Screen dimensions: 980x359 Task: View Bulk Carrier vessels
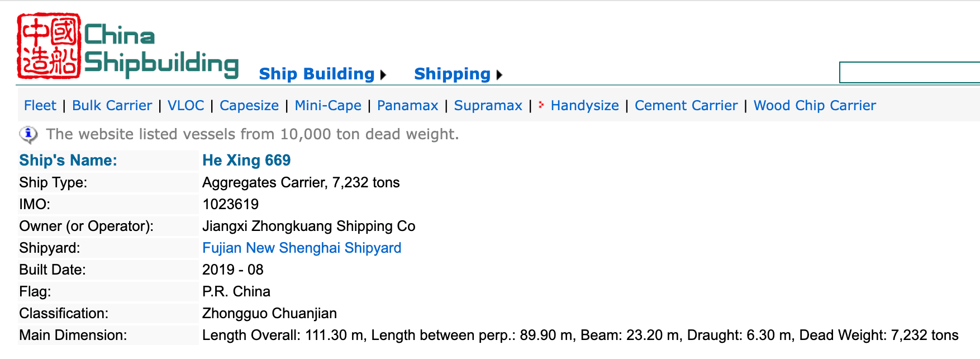(112, 105)
